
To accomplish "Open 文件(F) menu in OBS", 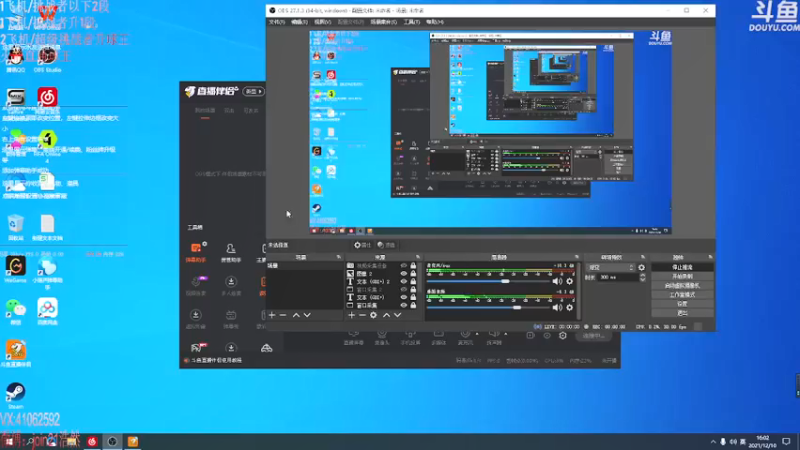I will (277, 22).
